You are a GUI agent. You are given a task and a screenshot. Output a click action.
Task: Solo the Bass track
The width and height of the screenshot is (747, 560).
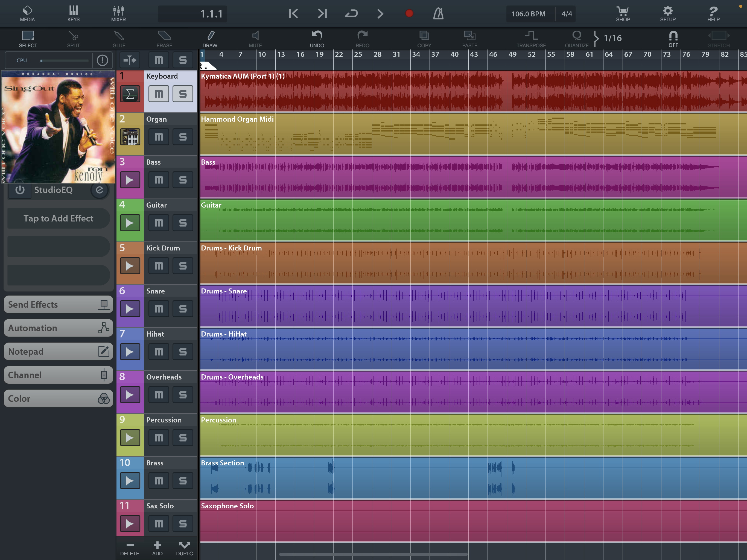(183, 180)
